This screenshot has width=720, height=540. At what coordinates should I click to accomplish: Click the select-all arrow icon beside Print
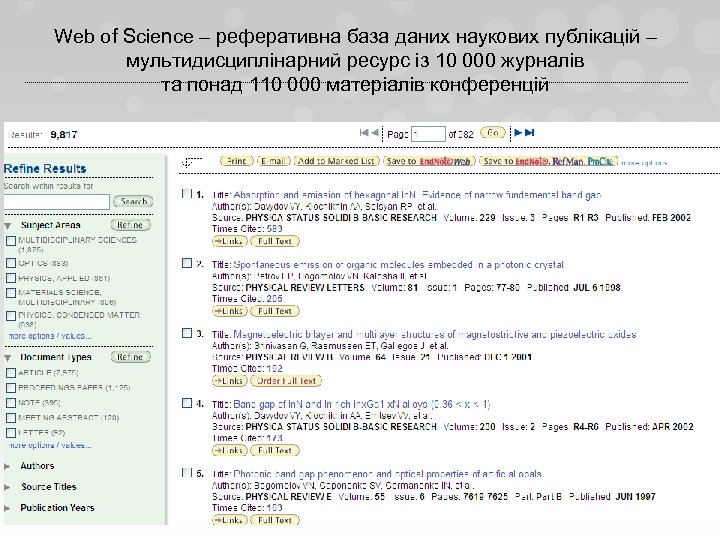coord(191,162)
